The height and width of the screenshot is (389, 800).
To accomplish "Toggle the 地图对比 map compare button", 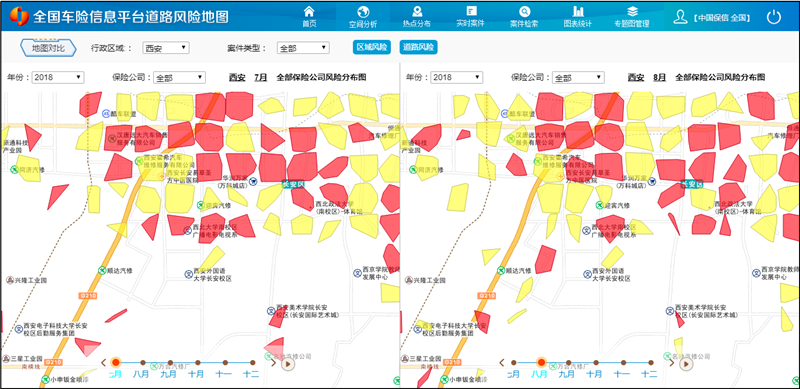I will (x=48, y=48).
